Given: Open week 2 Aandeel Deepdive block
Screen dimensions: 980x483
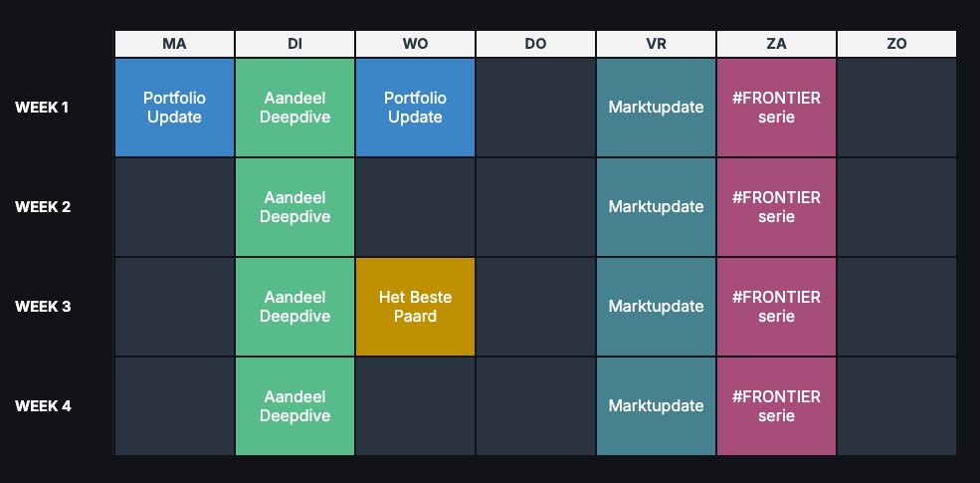Looking at the screenshot, I should pos(295,207).
